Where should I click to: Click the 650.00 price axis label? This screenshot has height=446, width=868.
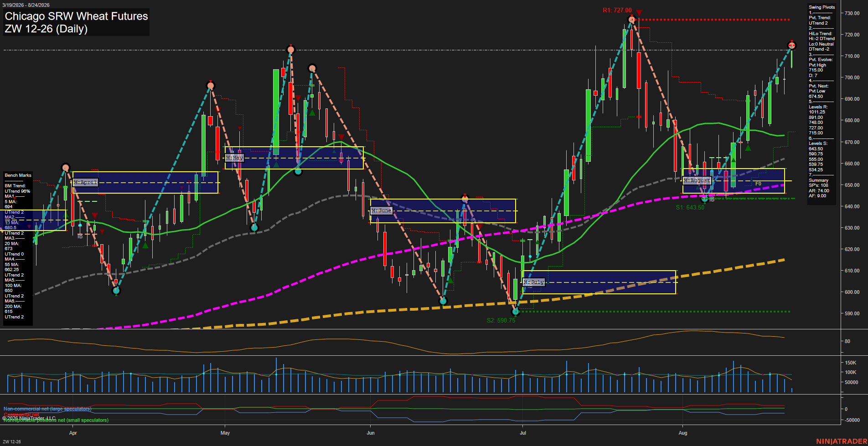coord(852,185)
